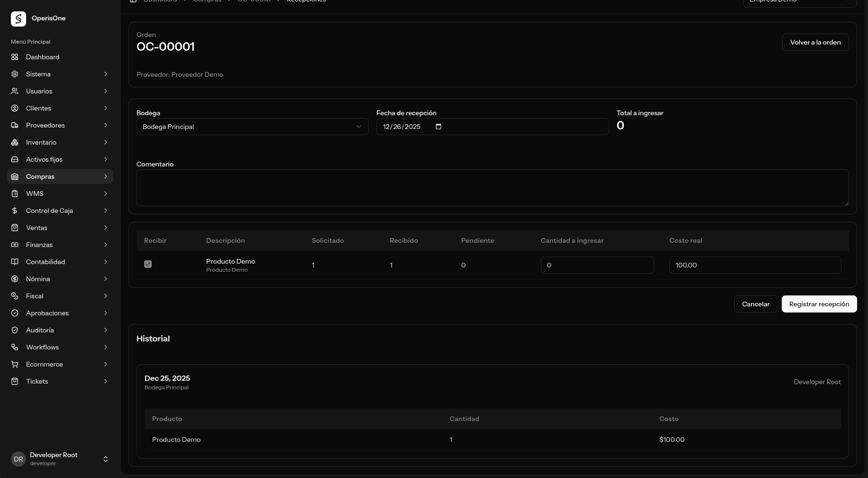Open the Dashboard grid icon
868x478 pixels.
pyautogui.click(x=15, y=57)
